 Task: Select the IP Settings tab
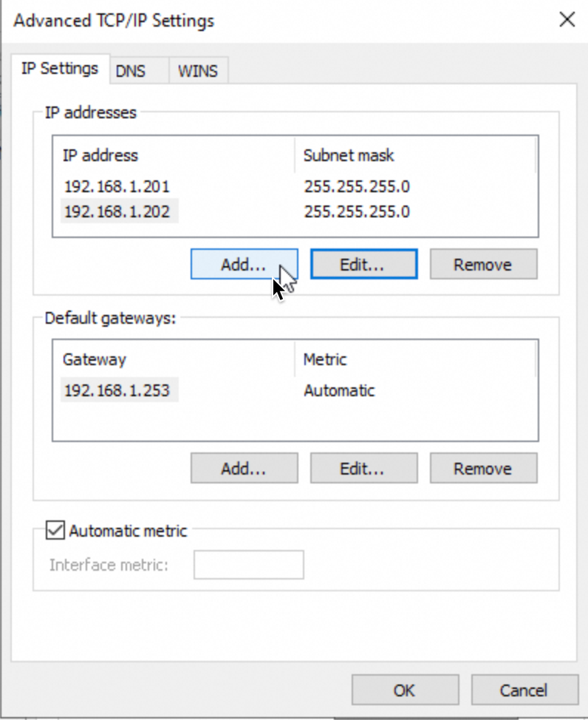60,69
